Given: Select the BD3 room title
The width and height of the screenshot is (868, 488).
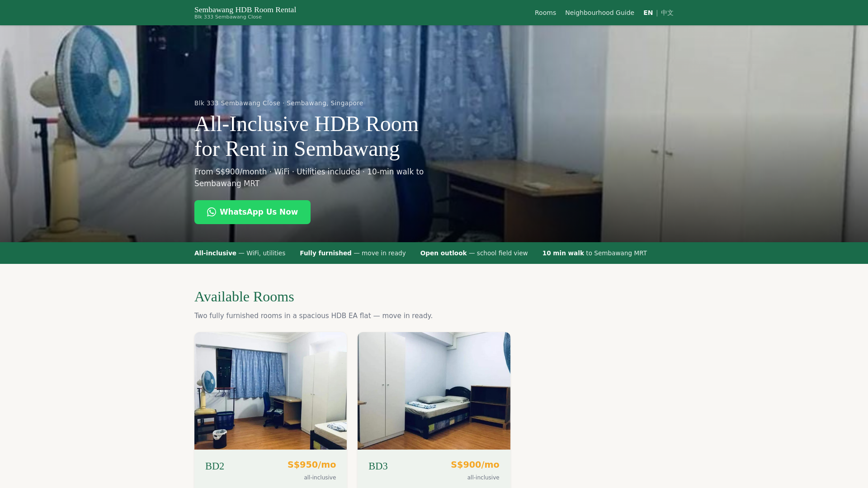Looking at the screenshot, I should click(x=378, y=466).
